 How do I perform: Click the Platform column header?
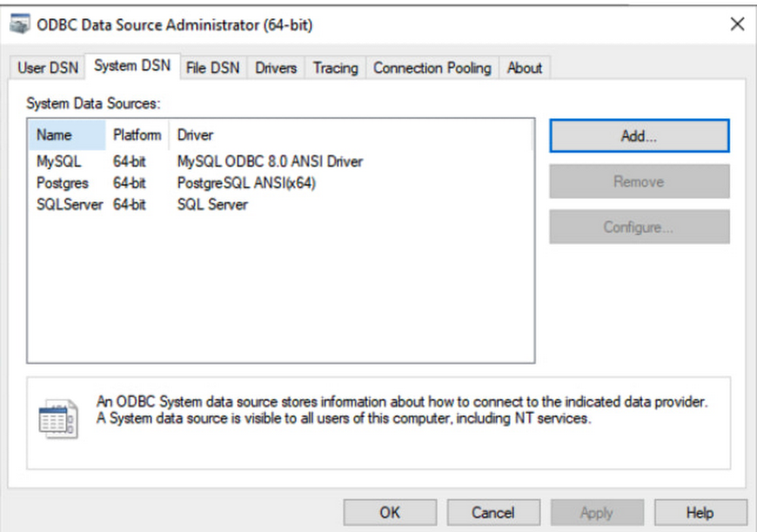click(x=137, y=135)
